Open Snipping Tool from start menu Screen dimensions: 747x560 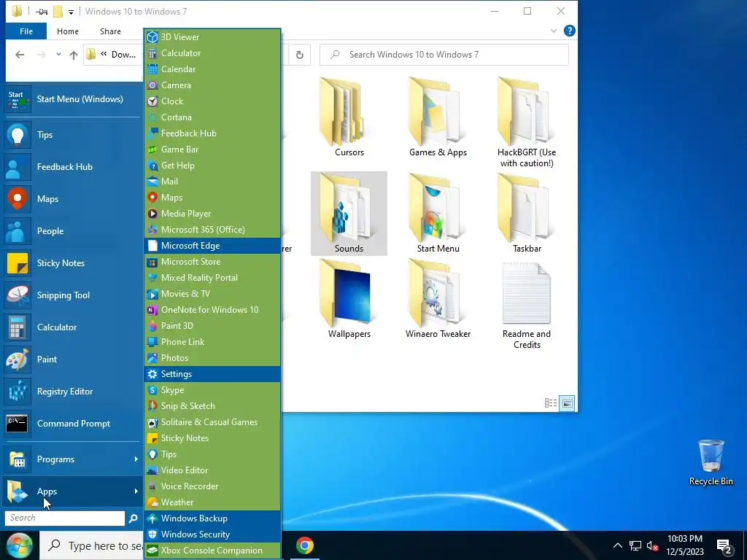73,295
